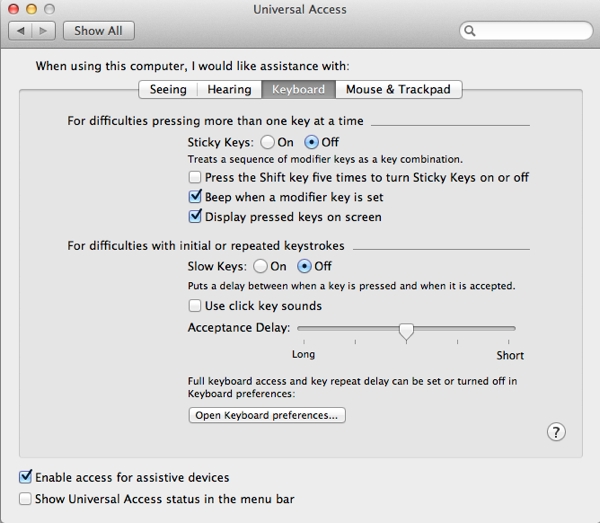
Task: Click the red close window button
Action: point(13,9)
